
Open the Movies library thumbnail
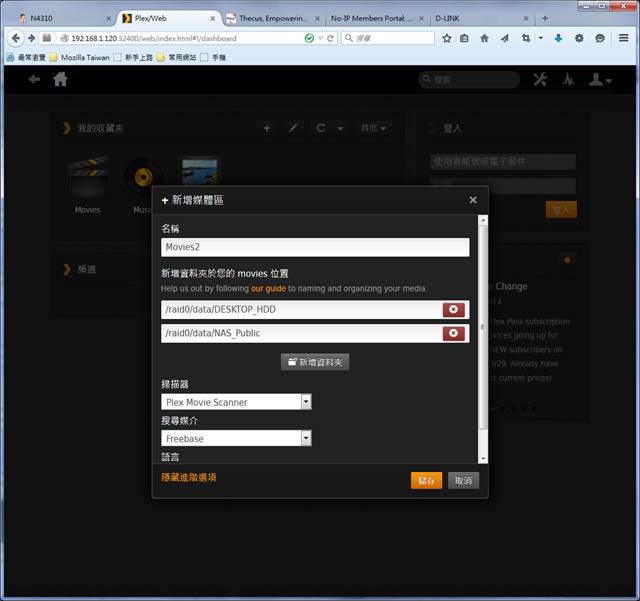pos(87,177)
